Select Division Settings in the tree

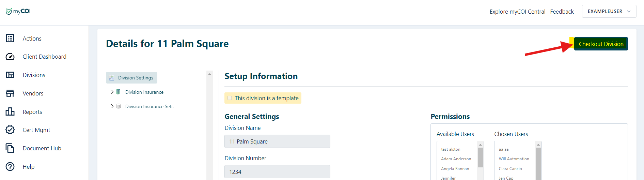[x=135, y=78]
